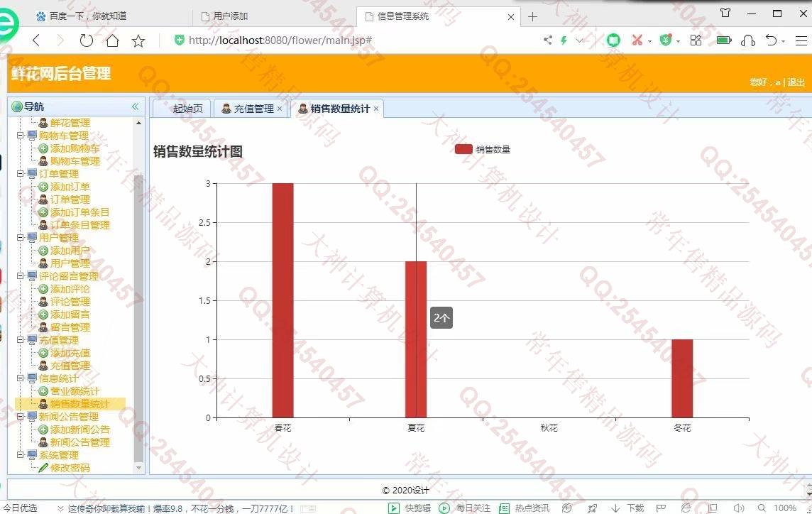812x514 pixels.
Task: Click the headphones icon in the toolbar
Action: [x=748, y=40]
